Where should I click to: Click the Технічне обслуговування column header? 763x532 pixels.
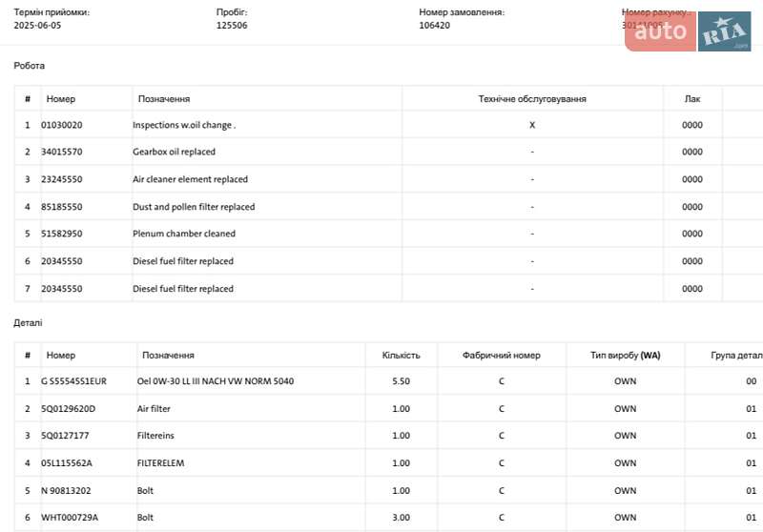pos(532,99)
